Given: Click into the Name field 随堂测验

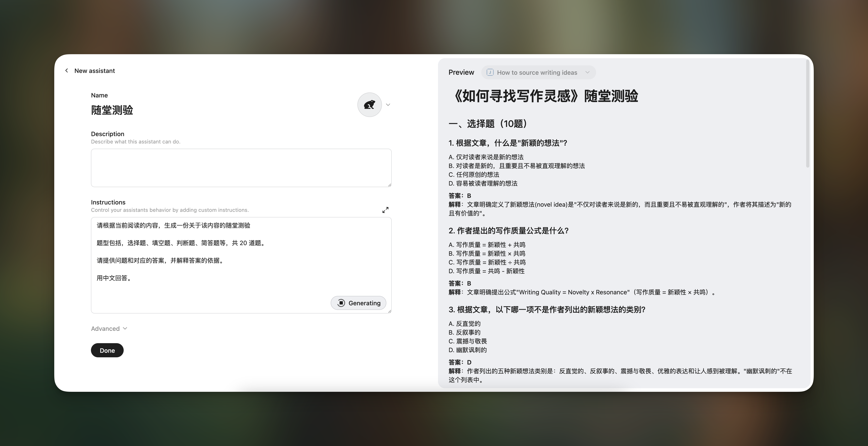Looking at the screenshot, I should [112, 110].
